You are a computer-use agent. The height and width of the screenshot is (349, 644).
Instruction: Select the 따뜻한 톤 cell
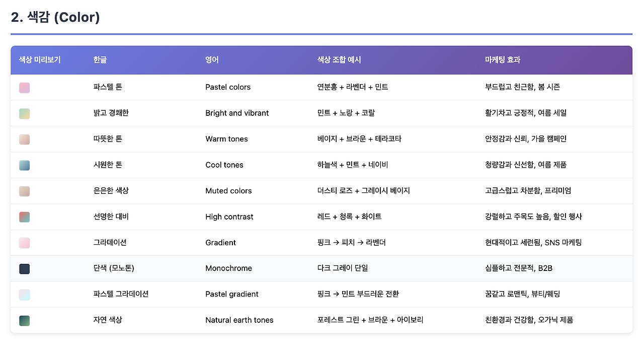point(108,139)
